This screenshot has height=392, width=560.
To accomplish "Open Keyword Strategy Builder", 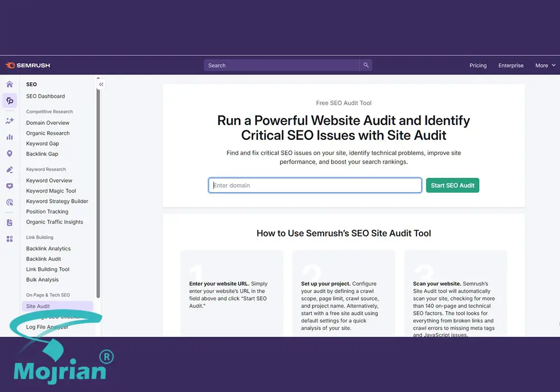I will tap(57, 202).
